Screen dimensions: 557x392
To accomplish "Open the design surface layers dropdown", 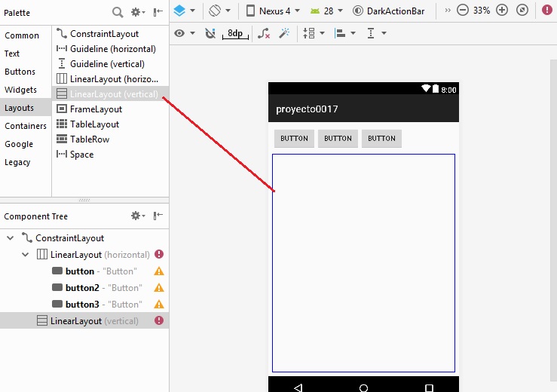I will 184,11.
